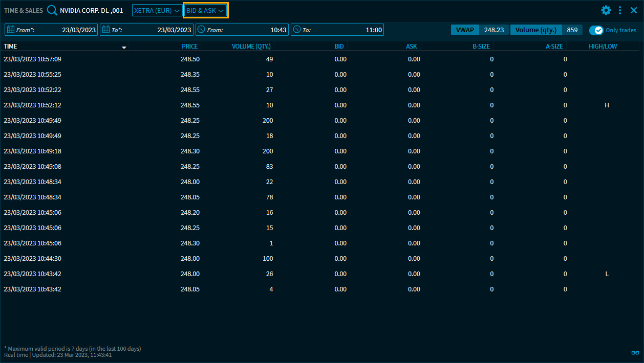Click the link window icon at bottom right

click(635, 352)
